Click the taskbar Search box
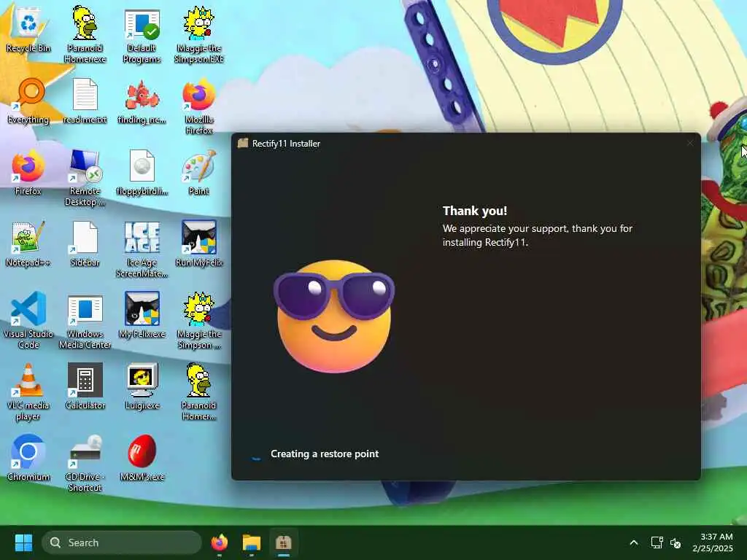Image resolution: width=747 pixels, height=560 pixels. 122,542
